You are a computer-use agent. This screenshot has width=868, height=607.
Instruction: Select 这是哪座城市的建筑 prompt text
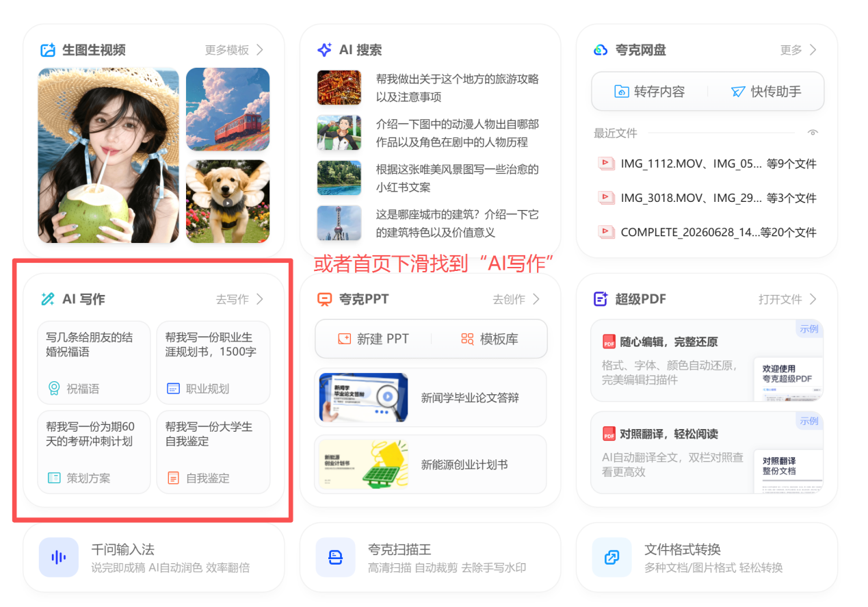458,223
